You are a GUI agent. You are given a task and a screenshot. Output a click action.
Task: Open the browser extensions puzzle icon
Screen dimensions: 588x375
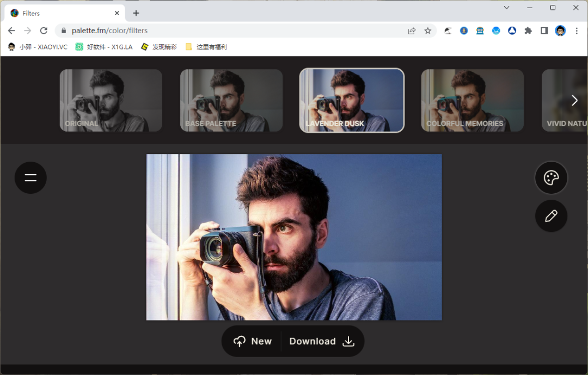point(528,31)
